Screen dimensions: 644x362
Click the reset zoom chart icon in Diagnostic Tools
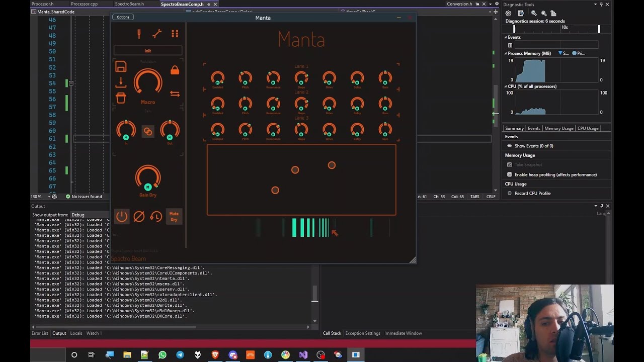pos(553,14)
